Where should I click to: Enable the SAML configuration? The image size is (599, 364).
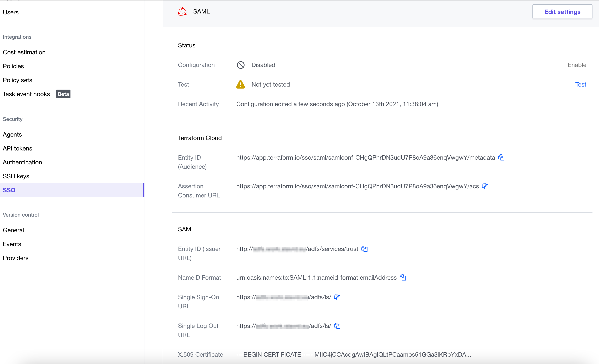coord(577,65)
